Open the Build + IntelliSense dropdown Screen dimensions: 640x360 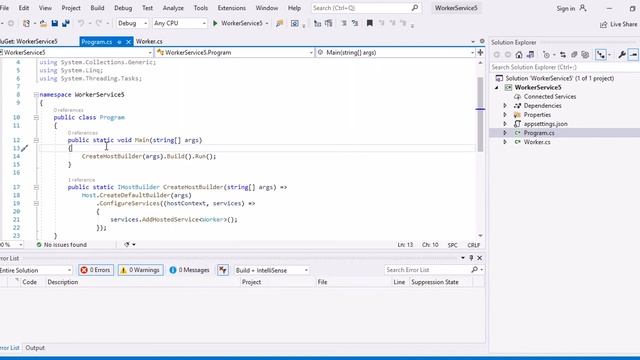pos(272,270)
